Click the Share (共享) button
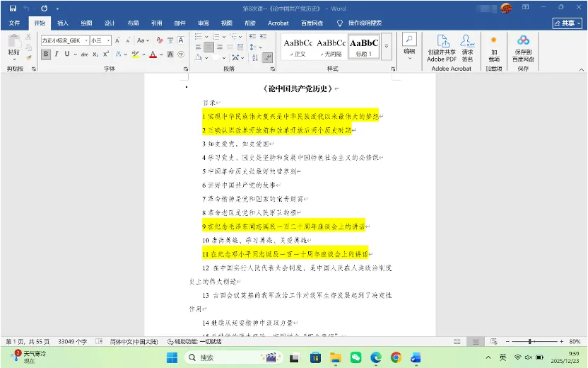Viewport: 588px width, 368px height. [x=567, y=23]
